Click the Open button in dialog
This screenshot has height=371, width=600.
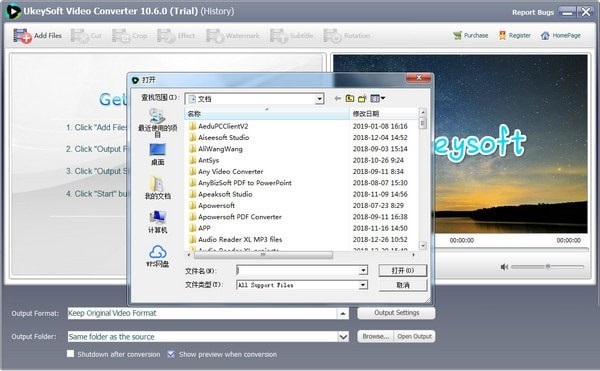click(x=403, y=270)
